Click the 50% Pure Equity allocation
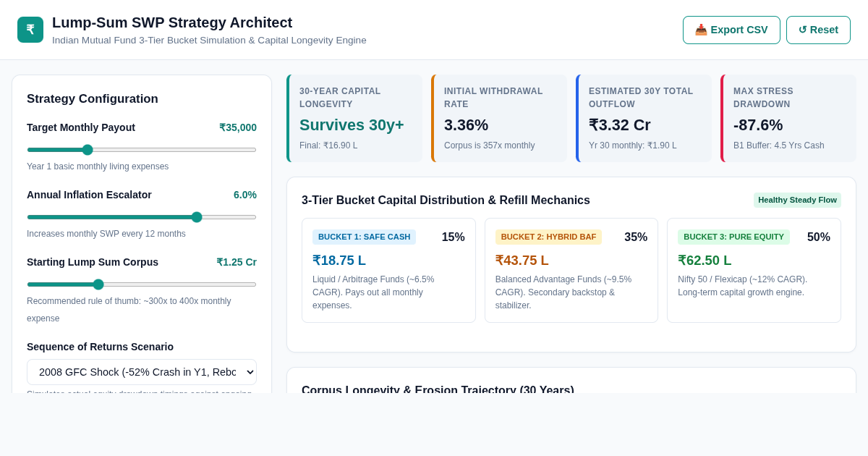 (x=819, y=237)
